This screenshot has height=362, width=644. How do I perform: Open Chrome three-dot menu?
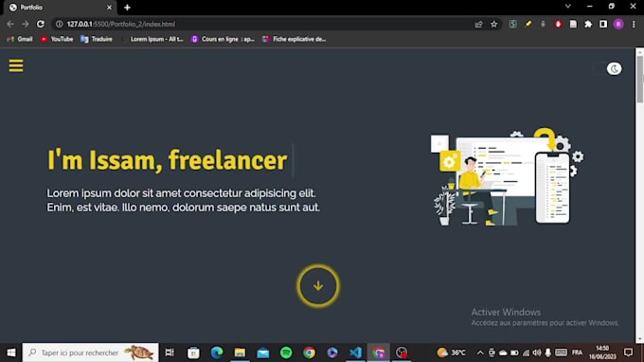(634, 25)
